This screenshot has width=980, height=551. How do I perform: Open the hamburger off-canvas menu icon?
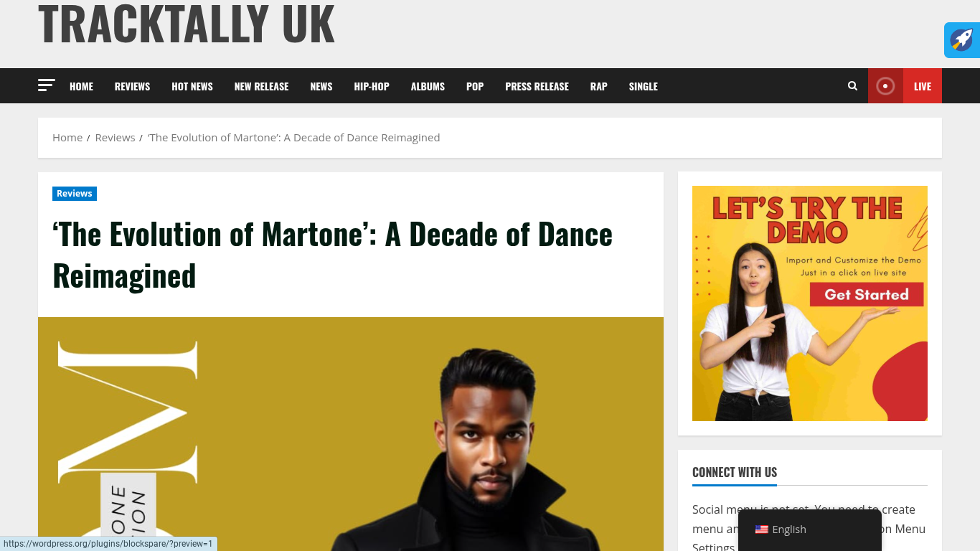click(47, 85)
